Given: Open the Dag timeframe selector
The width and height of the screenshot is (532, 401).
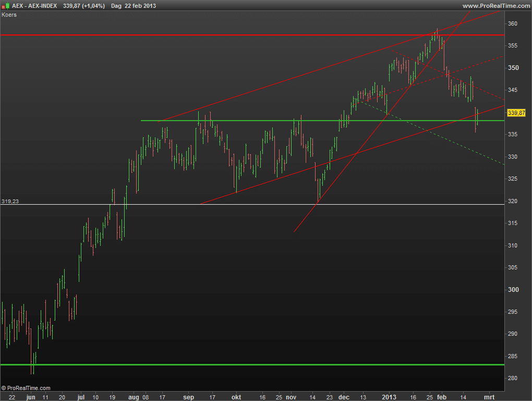Looking at the screenshot, I should click(x=116, y=6).
